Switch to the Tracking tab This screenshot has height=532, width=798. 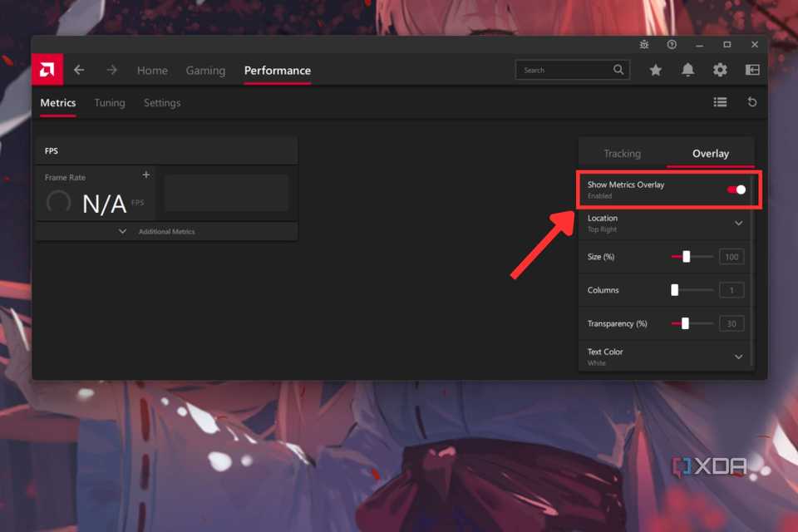[622, 153]
